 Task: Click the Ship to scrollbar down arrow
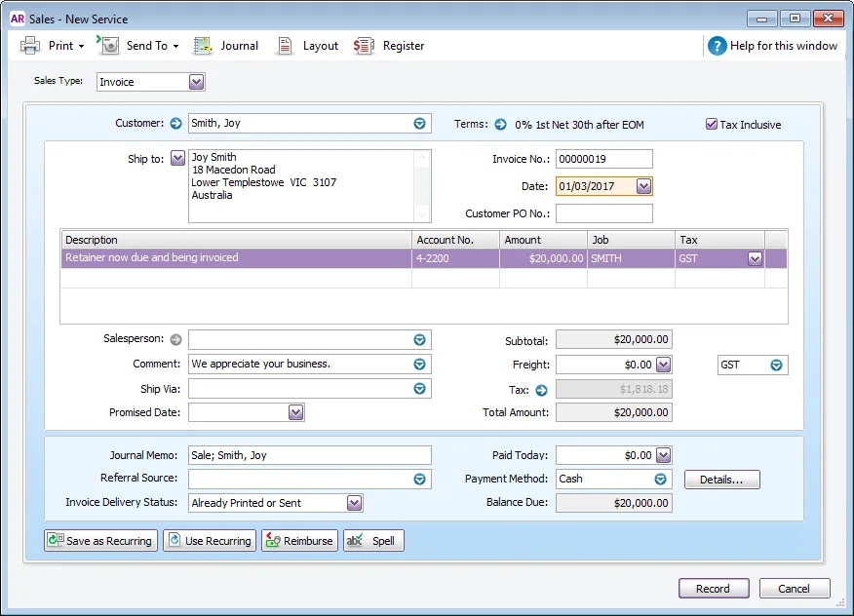pos(421,214)
